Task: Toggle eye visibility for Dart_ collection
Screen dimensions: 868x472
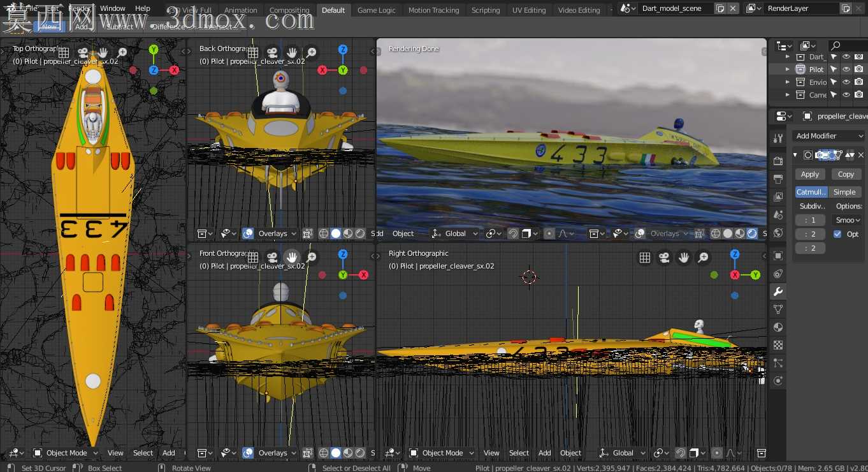Action: pyautogui.click(x=846, y=56)
